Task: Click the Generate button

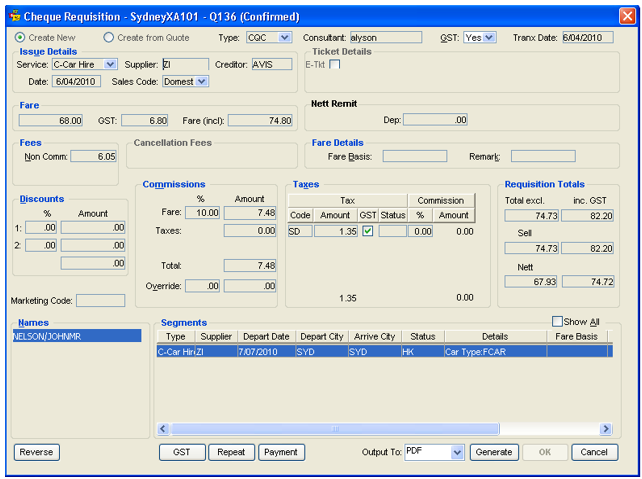Action: (x=494, y=452)
